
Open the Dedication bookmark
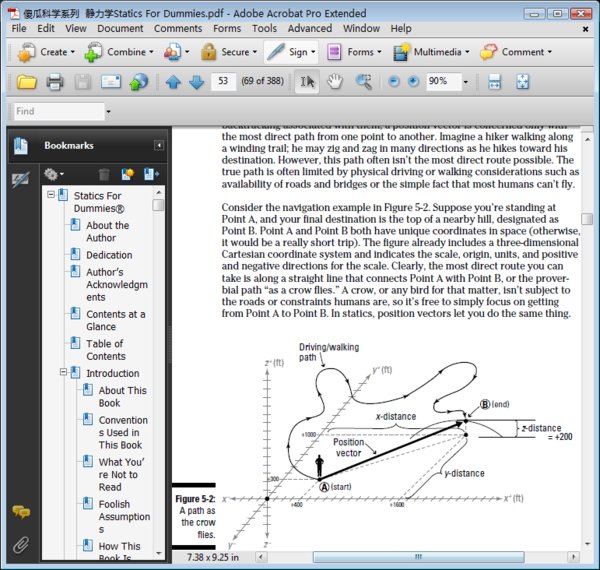pos(109,255)
